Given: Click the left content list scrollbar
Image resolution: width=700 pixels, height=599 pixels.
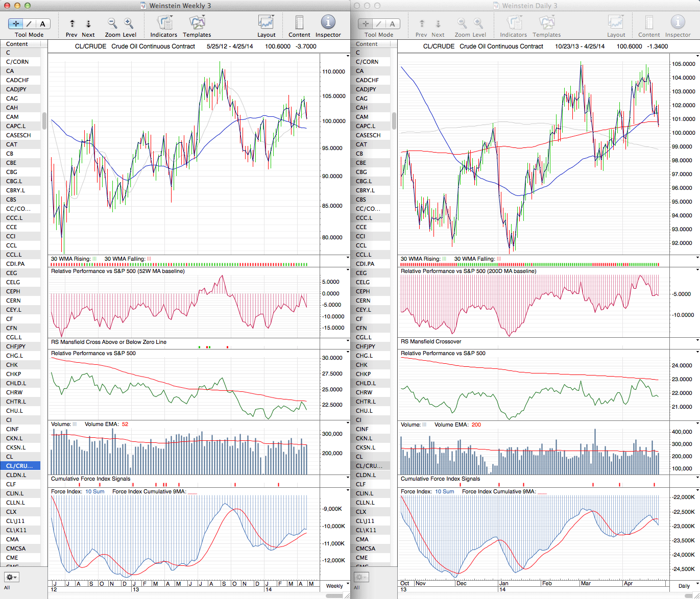Looking at the screenshot, I should click(44, 121).
